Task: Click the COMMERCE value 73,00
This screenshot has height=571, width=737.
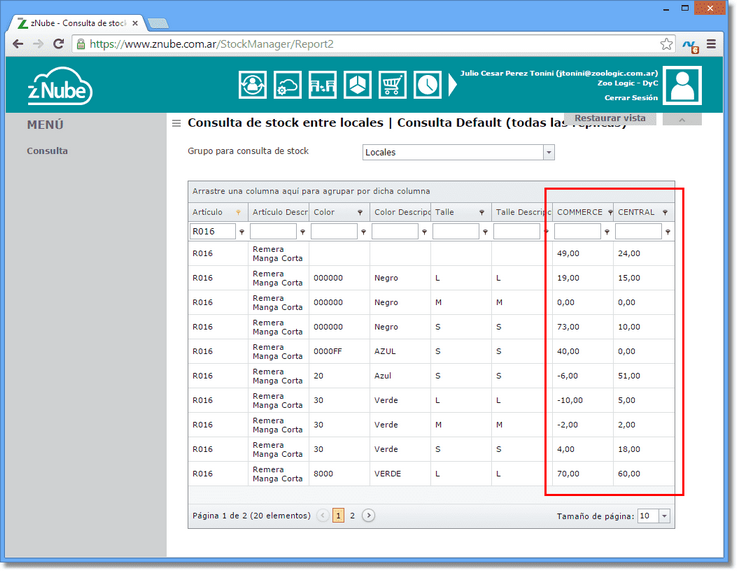Action: click(x=568, y=327)
